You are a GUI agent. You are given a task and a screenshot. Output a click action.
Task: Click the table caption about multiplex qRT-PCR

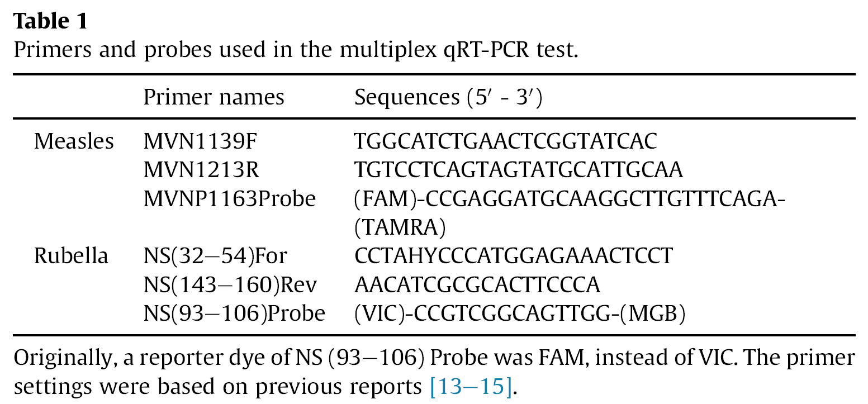pyautogui.click(x=293, y=50)
